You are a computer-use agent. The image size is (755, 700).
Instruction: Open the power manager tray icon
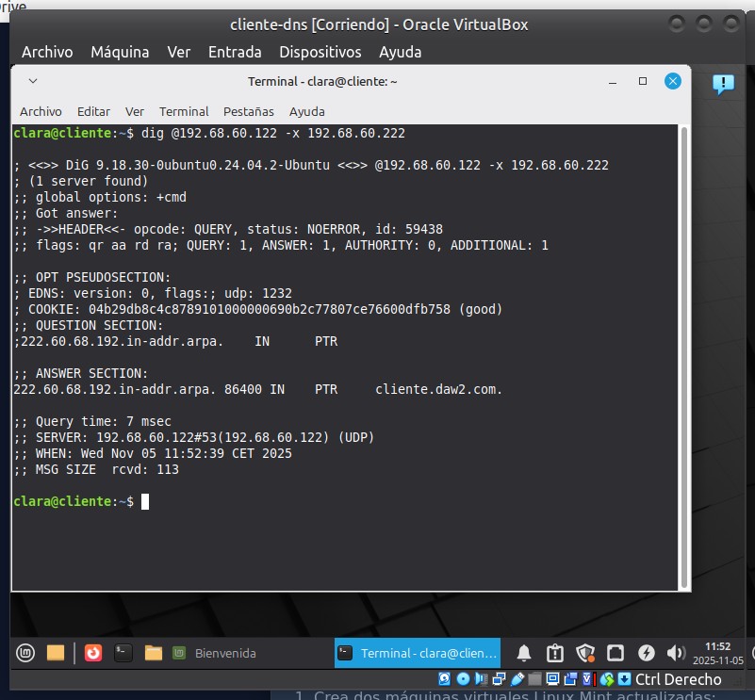coord(646,653)
